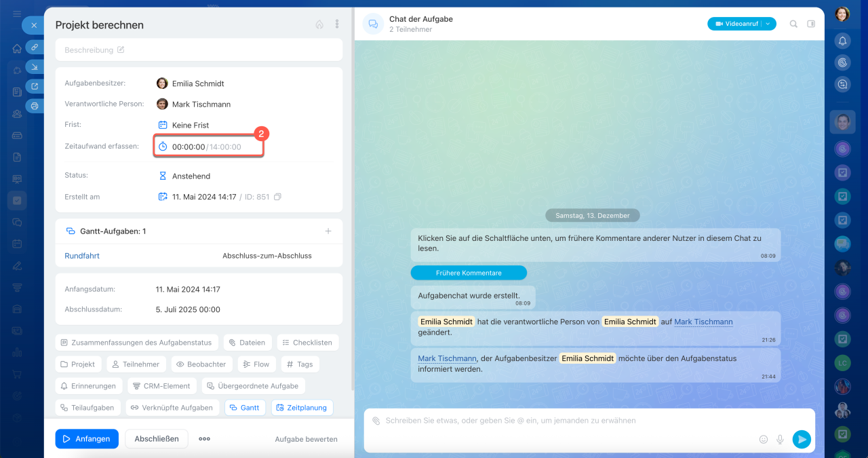Open the chat avatar icon in chat header
Viewport: 868px width, 458px height.
coord(373,24)
